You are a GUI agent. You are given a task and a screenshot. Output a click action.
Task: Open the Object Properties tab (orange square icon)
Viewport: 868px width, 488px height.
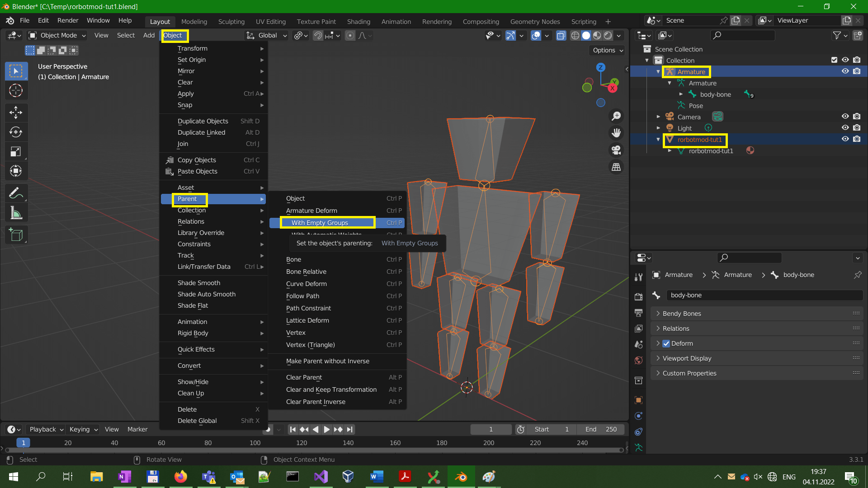pos(638,400)
